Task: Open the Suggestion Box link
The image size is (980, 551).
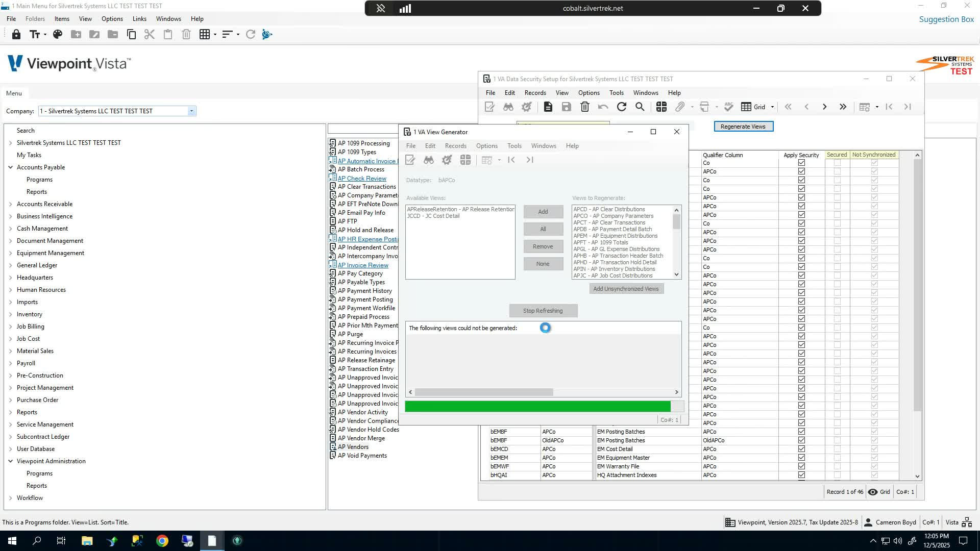Action: pos(946,19)
